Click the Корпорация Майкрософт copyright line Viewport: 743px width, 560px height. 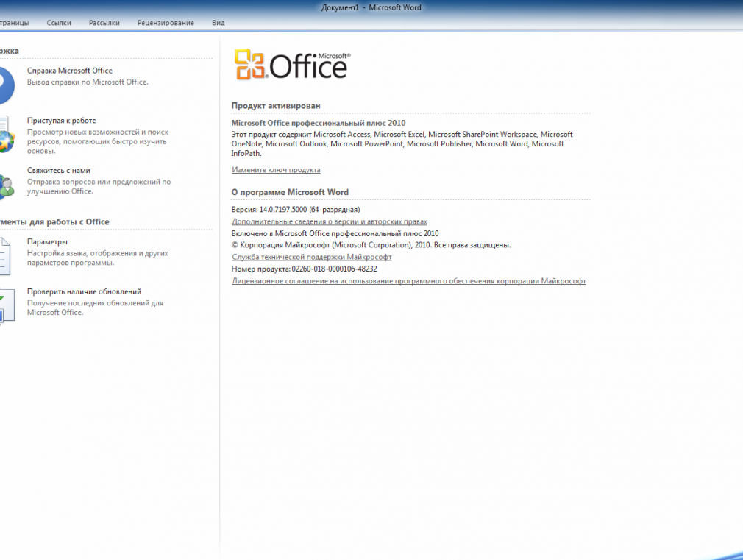click(371, 245)
